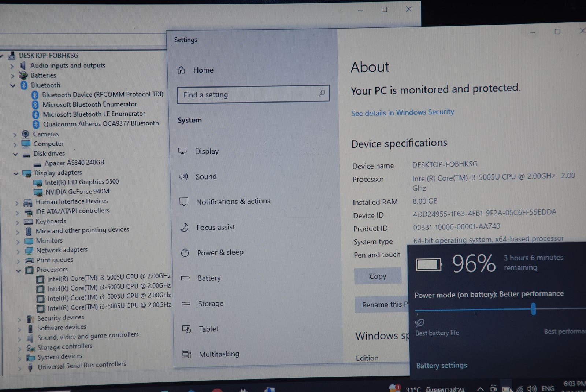Screen dimensions: 586x392
Task: Click the Best battery life leaf icon
Action: (x=419, y=323)
